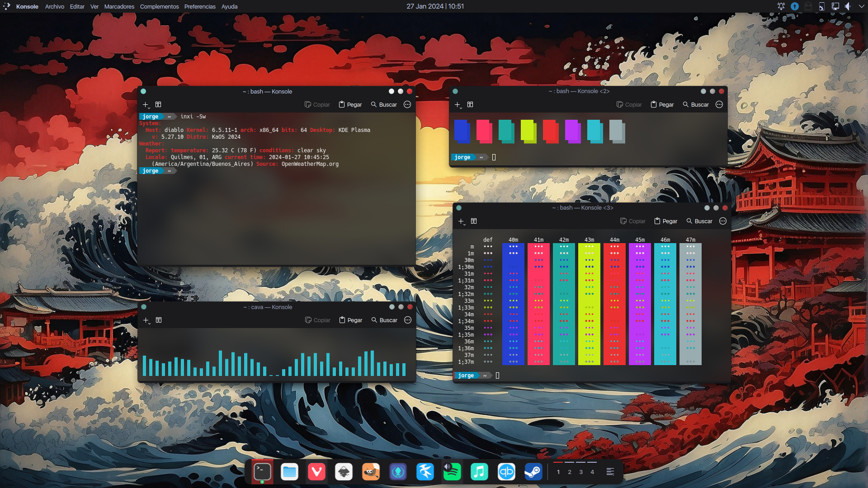Open the Editar menu
Image resolution: width=868 pixels, height=488 pixels.
tap(77, 6)
